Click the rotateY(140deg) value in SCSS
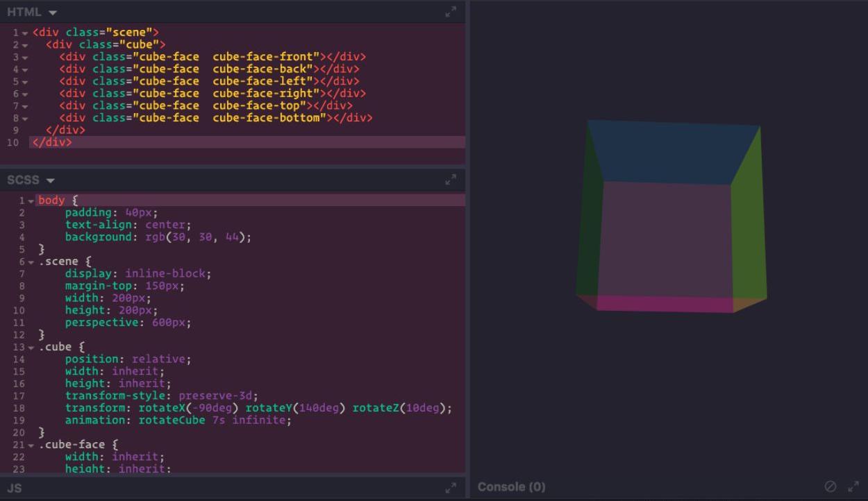This screenshot has height=501, width=868. coord(294,408)
